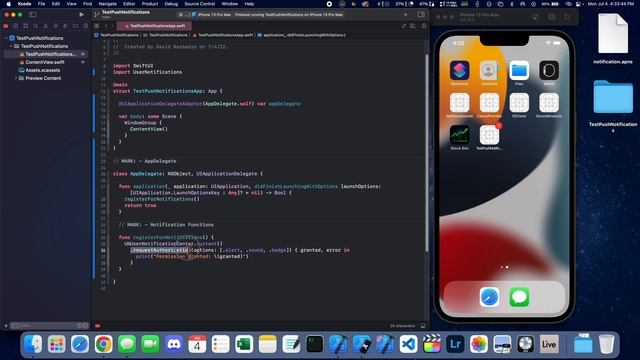Collapse the TestPushNotifications project root
Viewport: 640px width, 360px height.
[x=7, y=38]
